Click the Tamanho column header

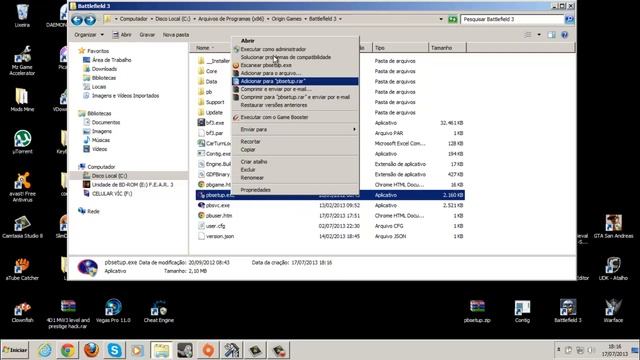point(447,48)
